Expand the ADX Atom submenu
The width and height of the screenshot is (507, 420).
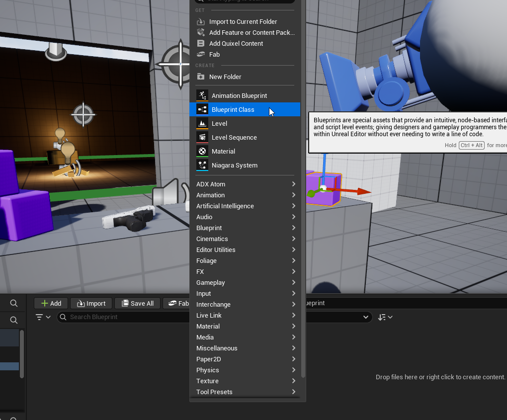point(246,184)
